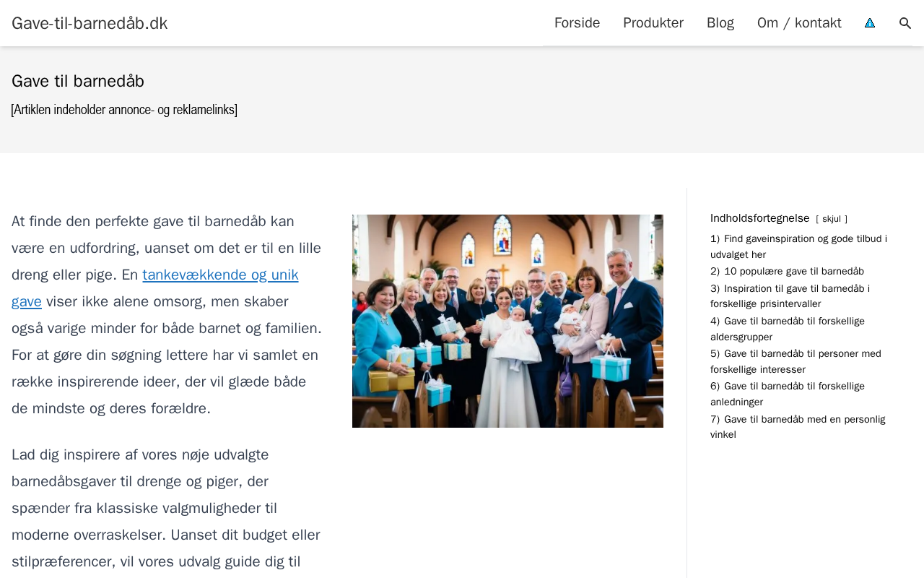This screenshot has height=578, width=924.
Task: Jump to 'med en personlig vinkel' section
Action: tap(798, 427)
